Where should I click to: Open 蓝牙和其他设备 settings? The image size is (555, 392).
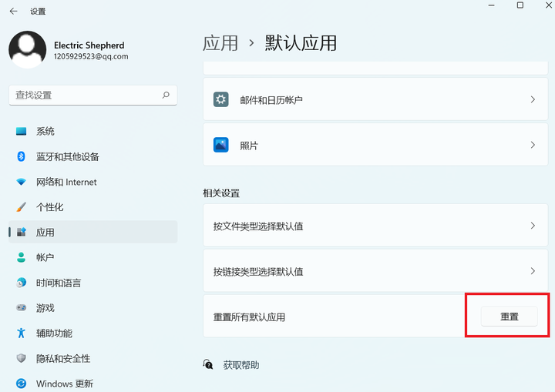tap(92, 156)
